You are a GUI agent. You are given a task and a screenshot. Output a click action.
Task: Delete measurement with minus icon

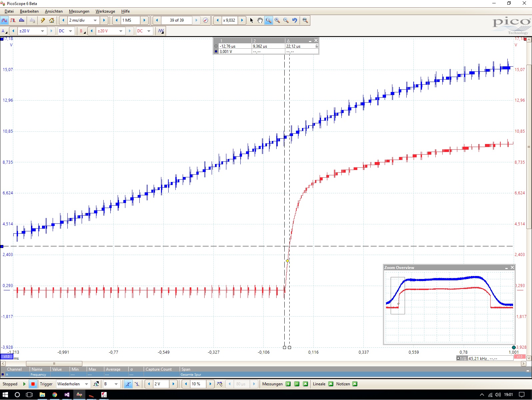[x=297, y=384]
